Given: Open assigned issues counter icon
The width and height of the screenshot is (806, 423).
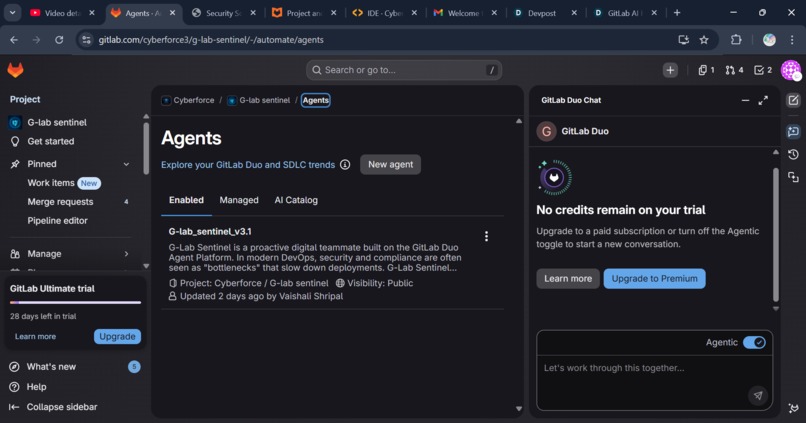Looking at the screenshot, I should pyautogui.click(x=706, y=70).
